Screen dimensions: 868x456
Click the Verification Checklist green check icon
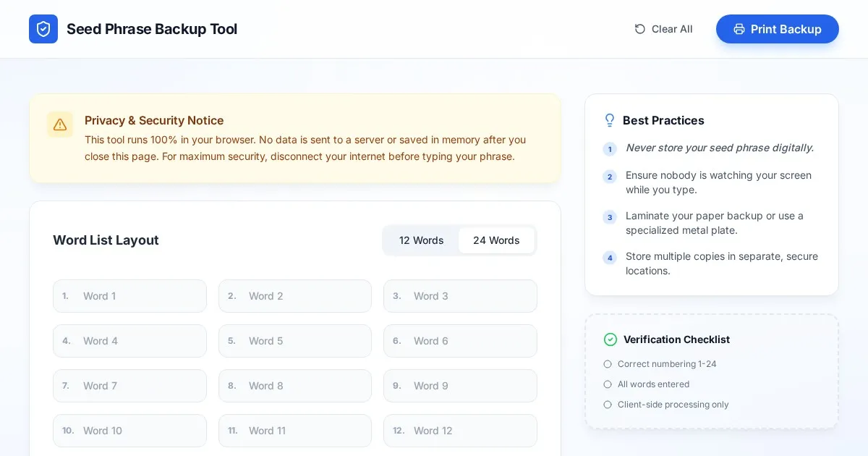tap(610, 339)
